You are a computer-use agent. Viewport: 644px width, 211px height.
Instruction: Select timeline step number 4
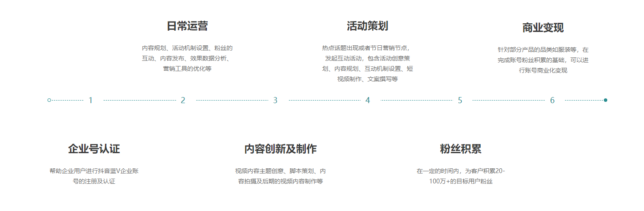tap(368, 101)
